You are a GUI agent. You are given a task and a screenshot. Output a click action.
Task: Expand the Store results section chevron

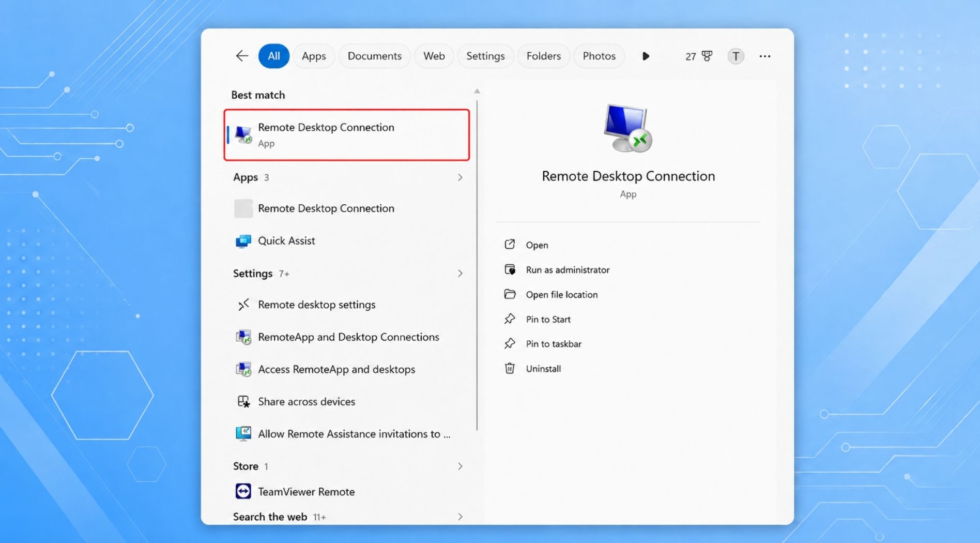(x=460, y=466)
